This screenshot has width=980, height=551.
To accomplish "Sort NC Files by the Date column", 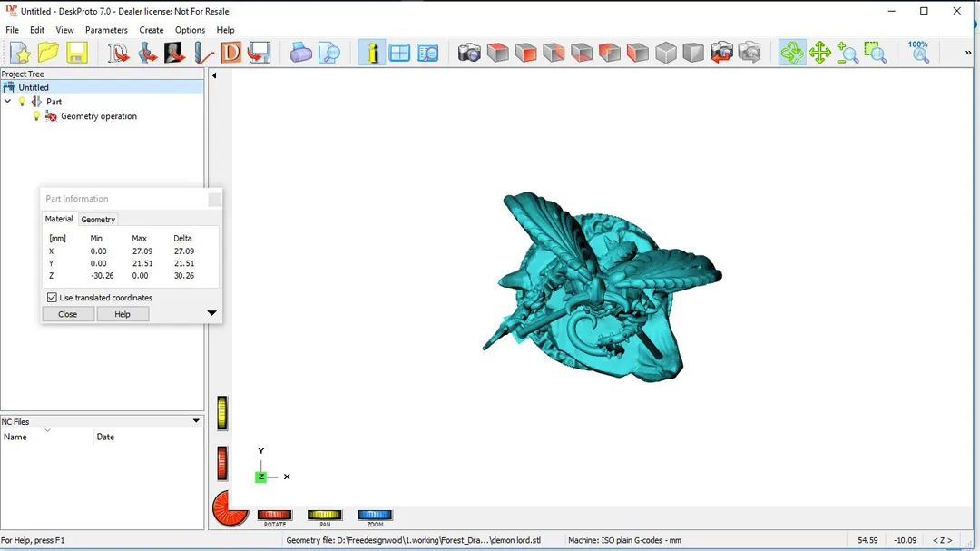I will coord(149,437).
